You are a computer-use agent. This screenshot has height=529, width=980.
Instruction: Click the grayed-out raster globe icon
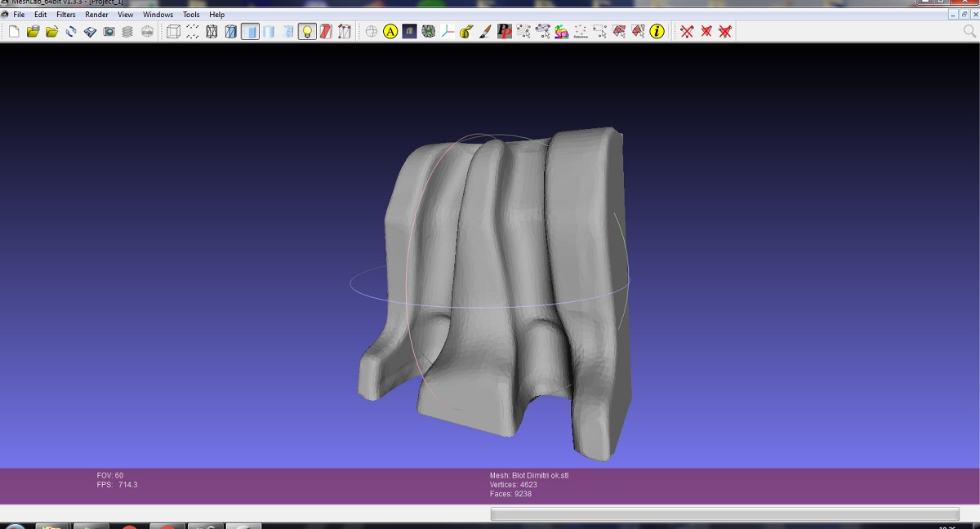[x=147, y=32]
